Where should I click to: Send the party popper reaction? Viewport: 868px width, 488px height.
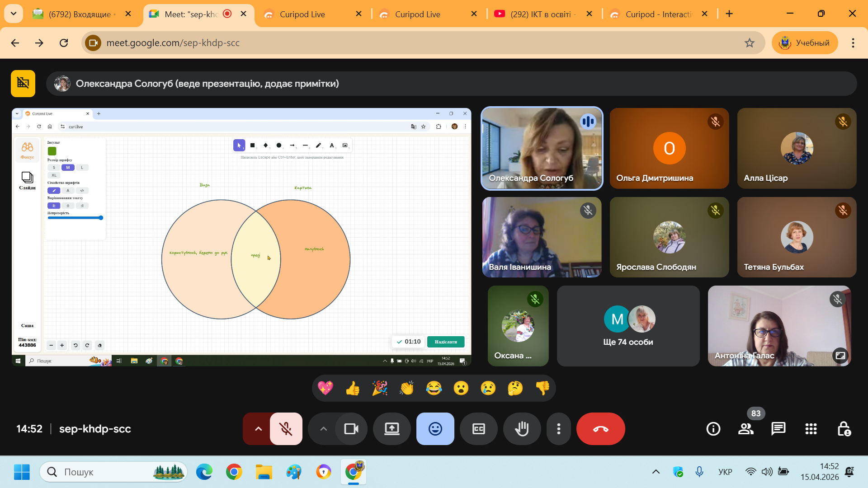tap(380, 388)
